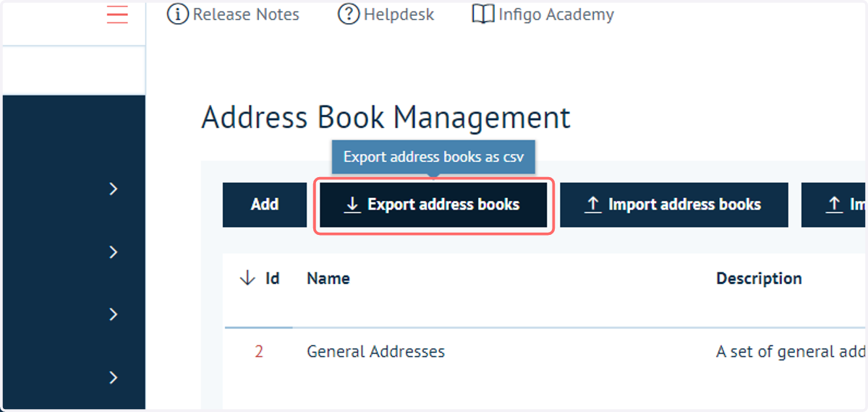Click the Helpdesk question mark icon

point(349,14)
